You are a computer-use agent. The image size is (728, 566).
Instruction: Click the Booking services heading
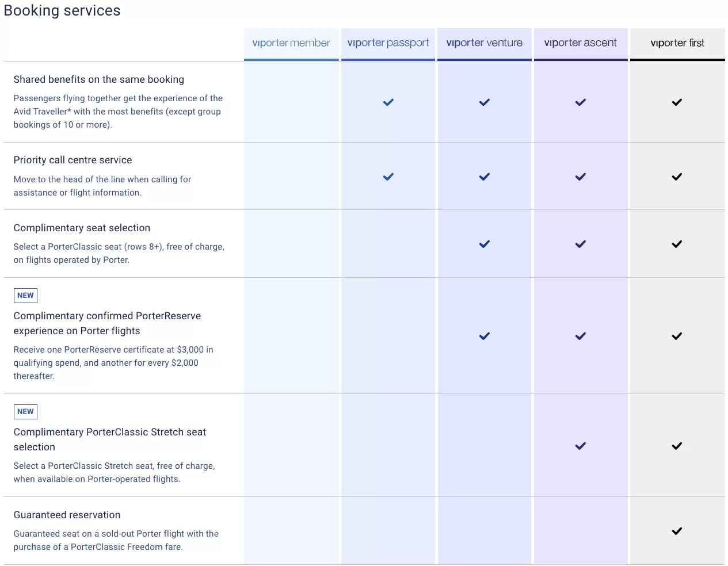tap(62, 10)
